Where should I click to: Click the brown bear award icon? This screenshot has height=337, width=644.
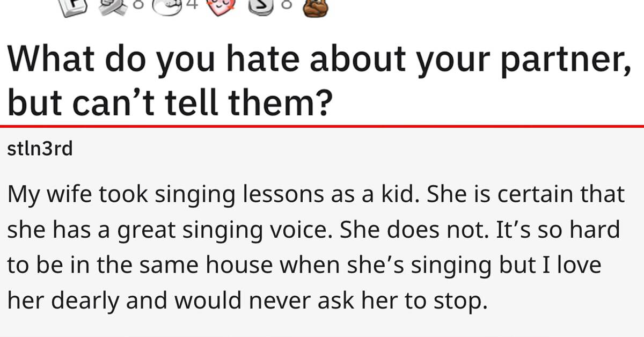pos(314,7)
